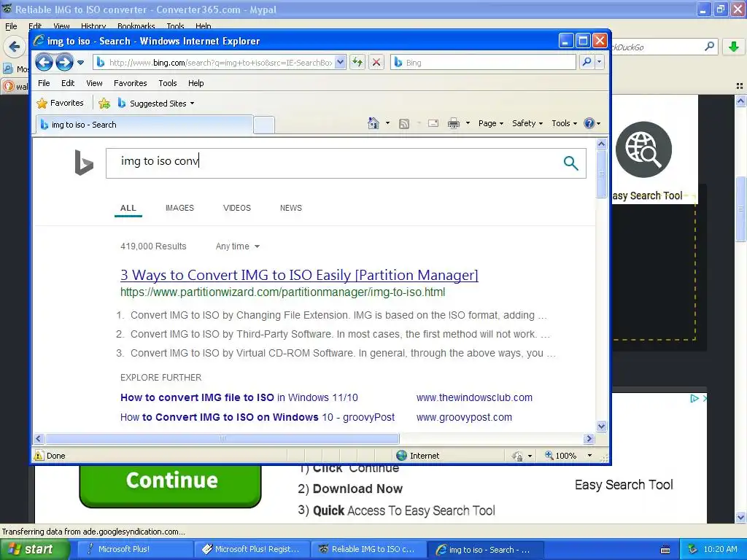Click Easy Search Tool globe icon

643,149
